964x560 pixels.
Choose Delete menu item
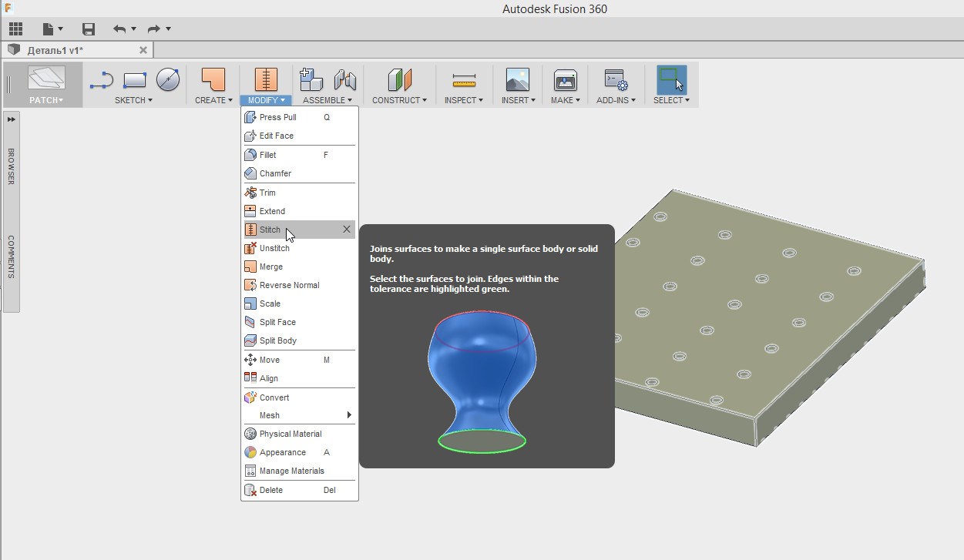pyautogui.click(x=299, y=490)
